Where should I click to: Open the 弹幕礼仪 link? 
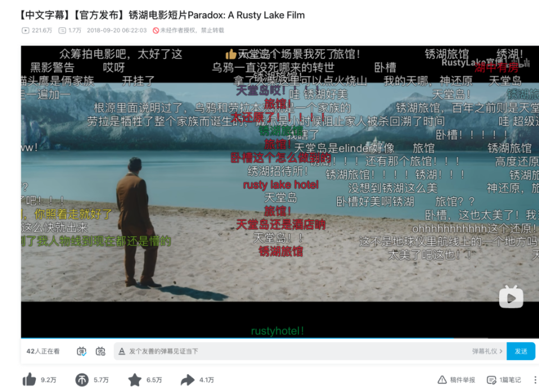(487, 351)
